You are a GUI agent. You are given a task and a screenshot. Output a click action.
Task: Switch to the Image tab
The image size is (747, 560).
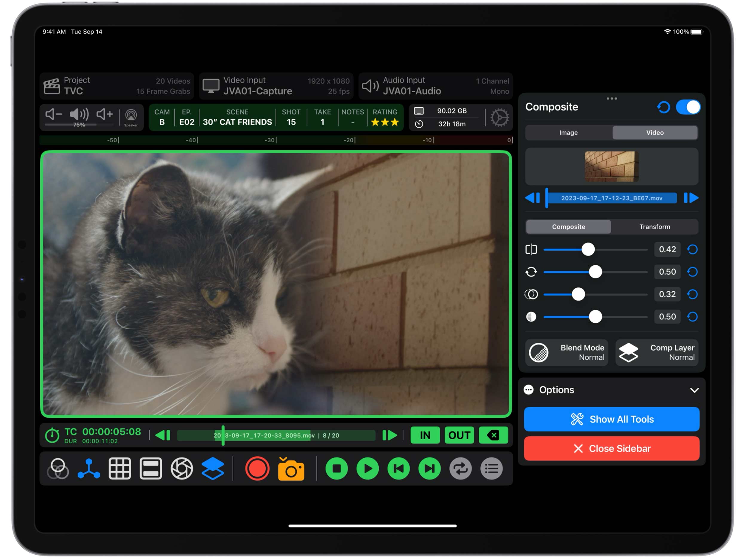(568, 133)
